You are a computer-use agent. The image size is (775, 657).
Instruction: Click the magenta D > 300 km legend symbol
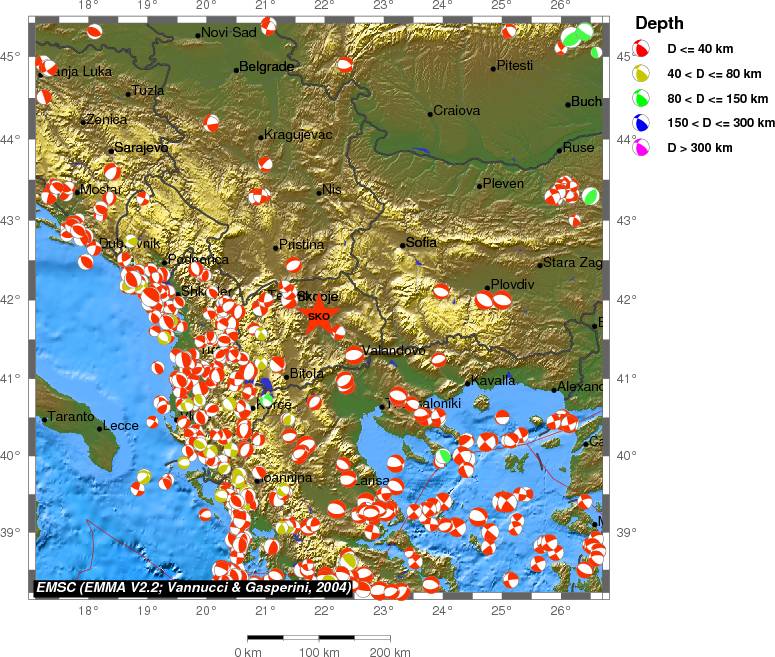pyautogui.click(x=641, y=147)
